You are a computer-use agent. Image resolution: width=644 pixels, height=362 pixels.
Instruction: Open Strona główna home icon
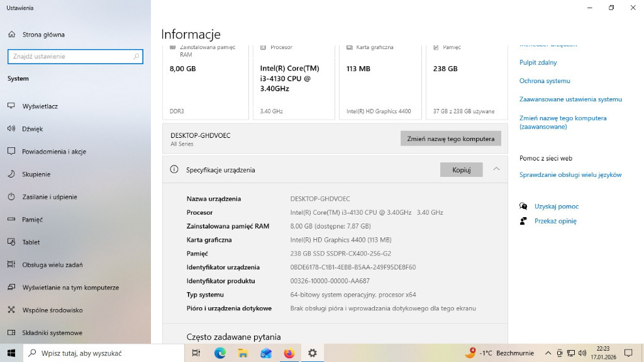tap(12, 35)
